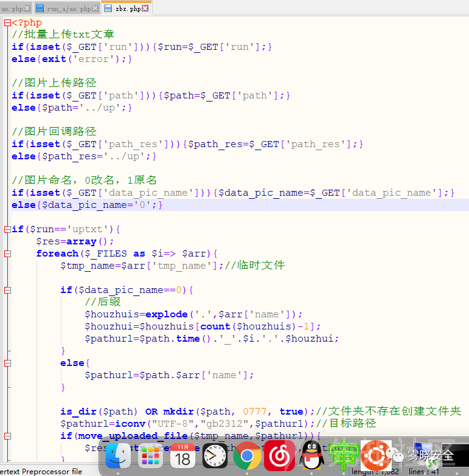Click the status bar Preprocessor file label
The image size is (469, 476).
click(x=41, y=472)
